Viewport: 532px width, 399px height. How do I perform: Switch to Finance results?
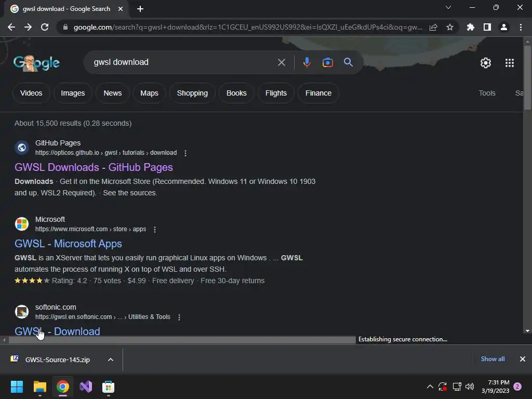pyautogui.click(x=318, y=93)
